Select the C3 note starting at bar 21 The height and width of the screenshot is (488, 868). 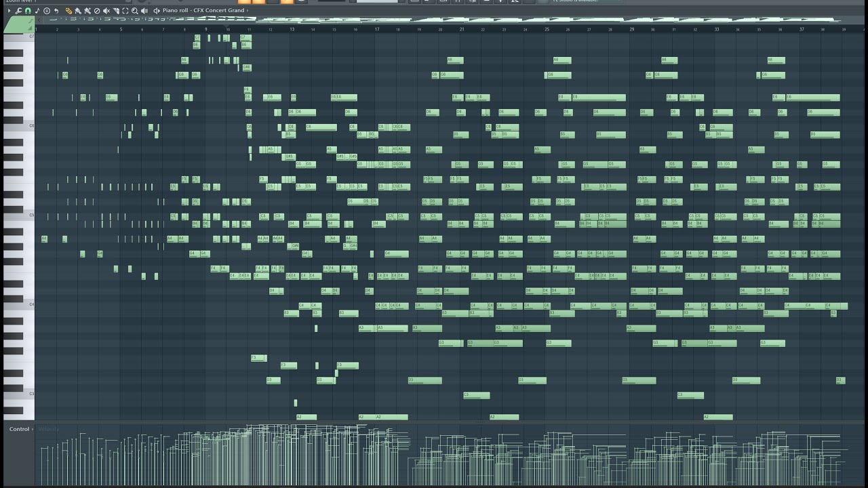[477, 395]
